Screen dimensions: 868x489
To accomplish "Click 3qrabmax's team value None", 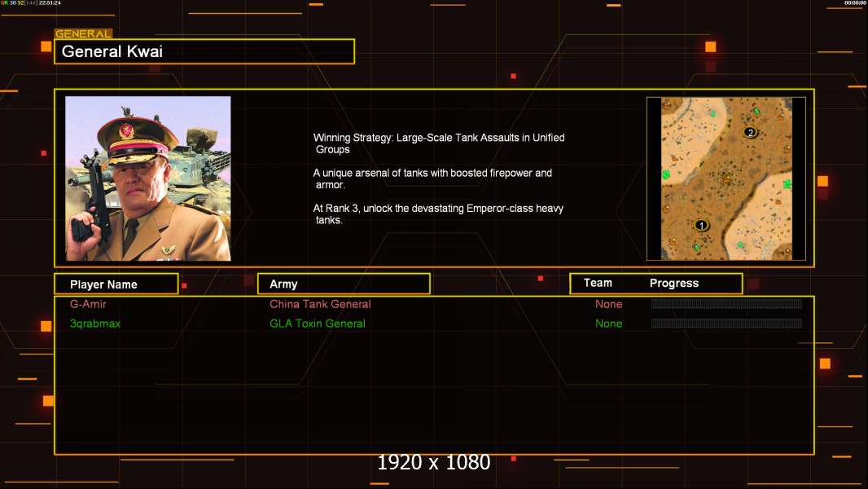I will pos(608,324).
